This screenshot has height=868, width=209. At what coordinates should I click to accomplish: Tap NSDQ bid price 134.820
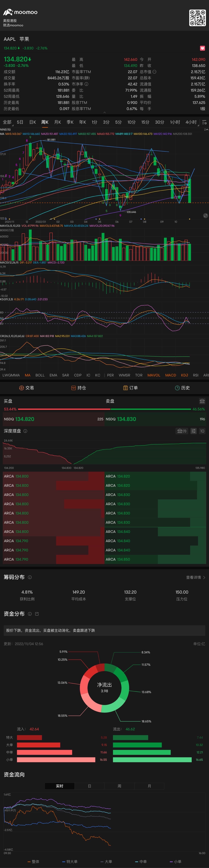click(x=25, y=419)
